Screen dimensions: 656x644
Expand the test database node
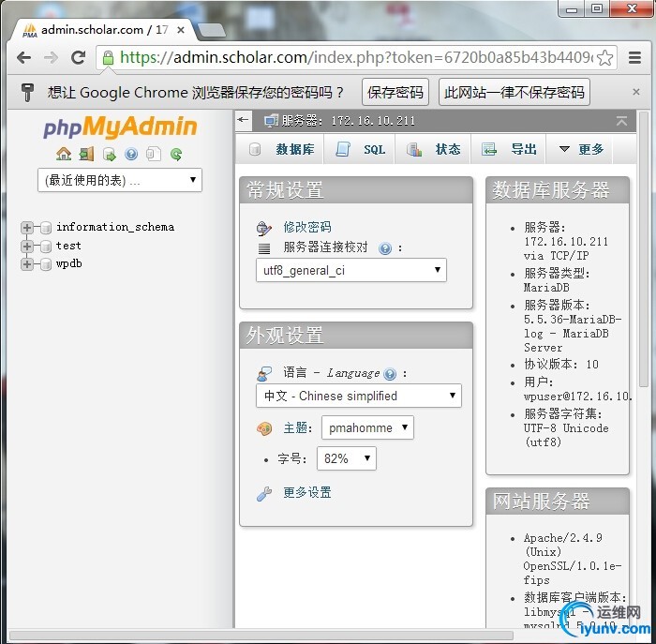(27, 246)
